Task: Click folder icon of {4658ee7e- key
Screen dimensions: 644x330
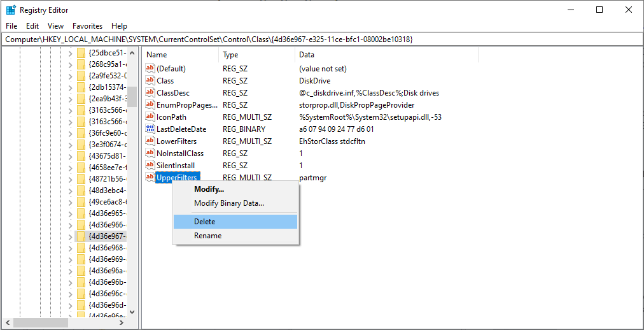Action: coord(81,168)
